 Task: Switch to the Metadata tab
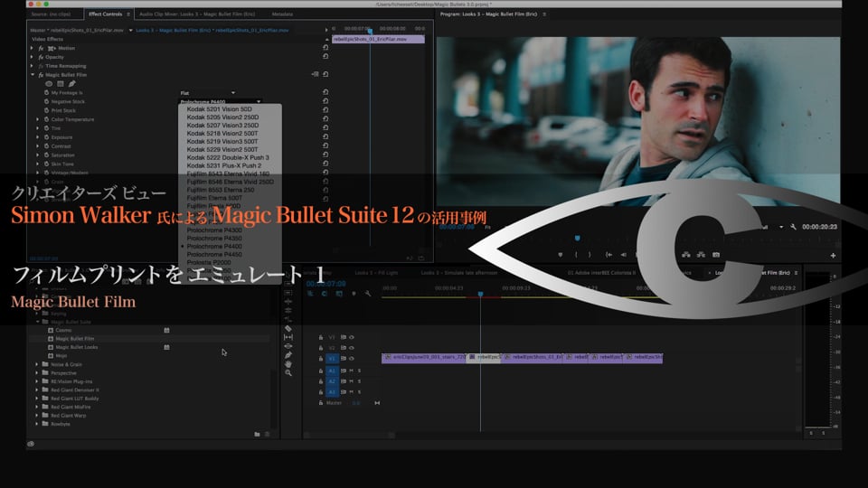pyautogui.click(x=282, y=14)
